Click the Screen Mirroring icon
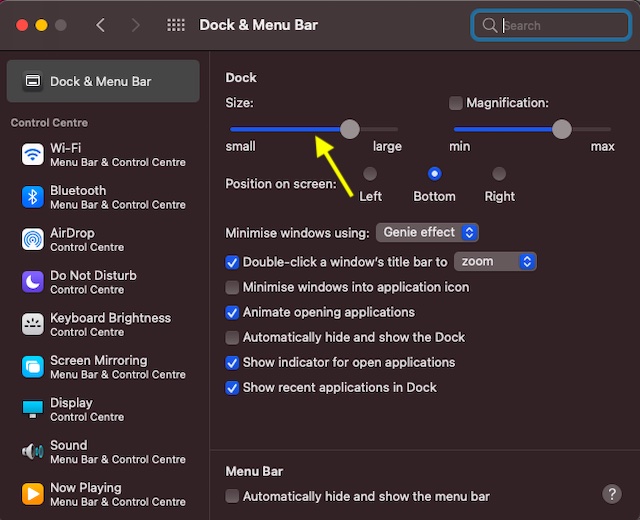This screenshot has width=640, height=520. [33, 367]
